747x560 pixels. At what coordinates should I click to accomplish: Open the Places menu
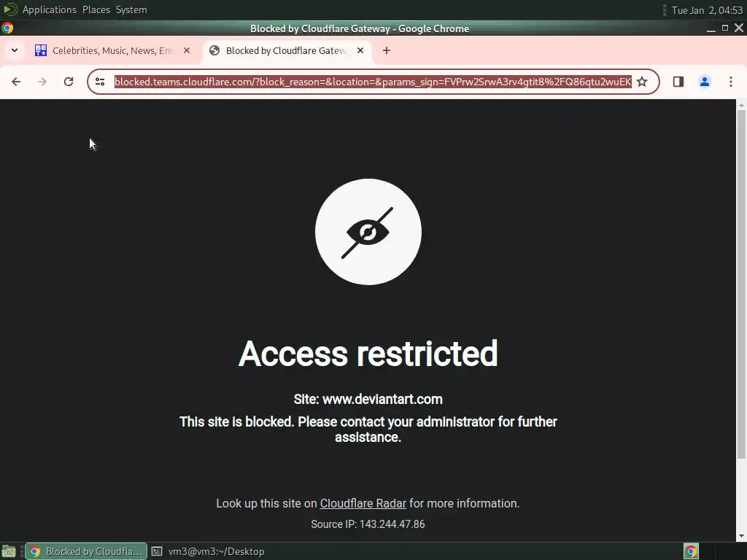pos(96,9)
